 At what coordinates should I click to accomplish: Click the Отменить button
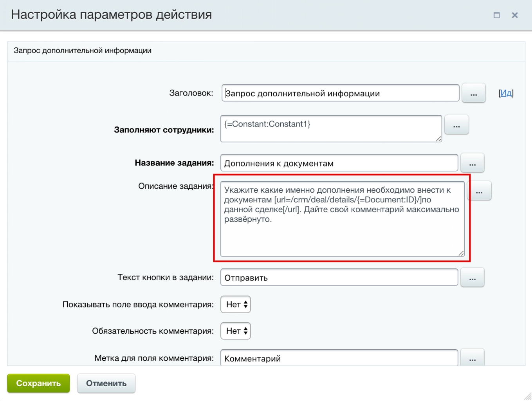[x=106, y=383]
